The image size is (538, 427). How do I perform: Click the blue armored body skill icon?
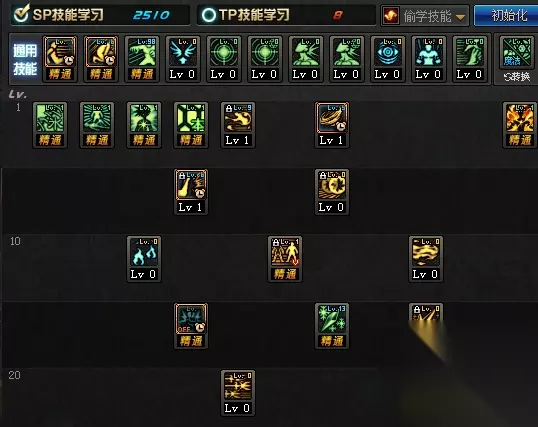coord(429,52)
